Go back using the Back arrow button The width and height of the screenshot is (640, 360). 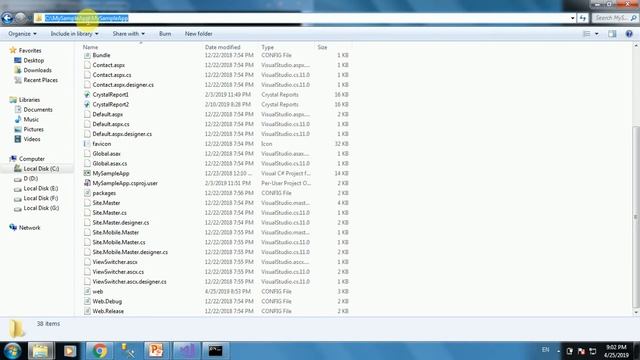coord(7,18)
